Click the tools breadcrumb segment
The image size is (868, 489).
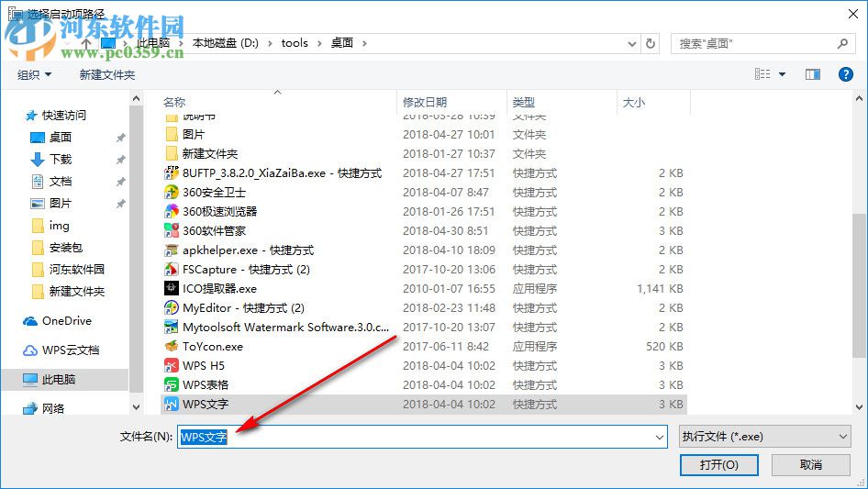295,43
